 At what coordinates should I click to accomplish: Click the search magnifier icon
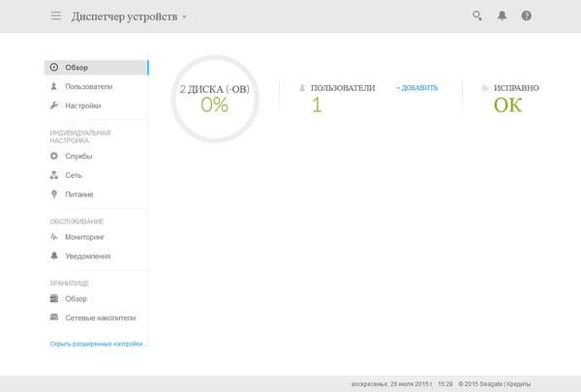(x=476, y=15)
